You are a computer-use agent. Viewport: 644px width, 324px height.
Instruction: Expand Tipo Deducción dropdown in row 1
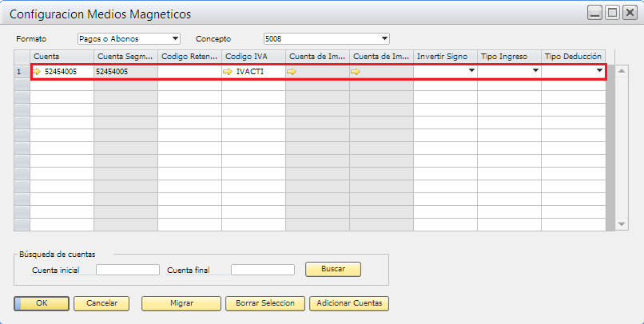[599, 72]
